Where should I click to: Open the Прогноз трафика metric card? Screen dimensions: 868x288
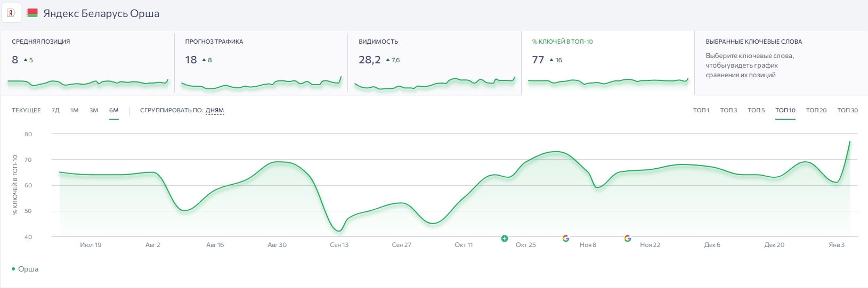click(261, 63)
